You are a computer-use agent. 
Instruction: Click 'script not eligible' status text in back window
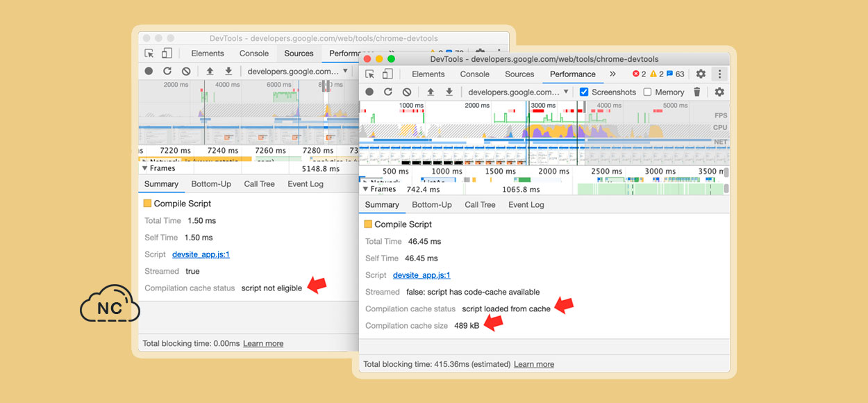pyautogui.click(x=272, y=288)
